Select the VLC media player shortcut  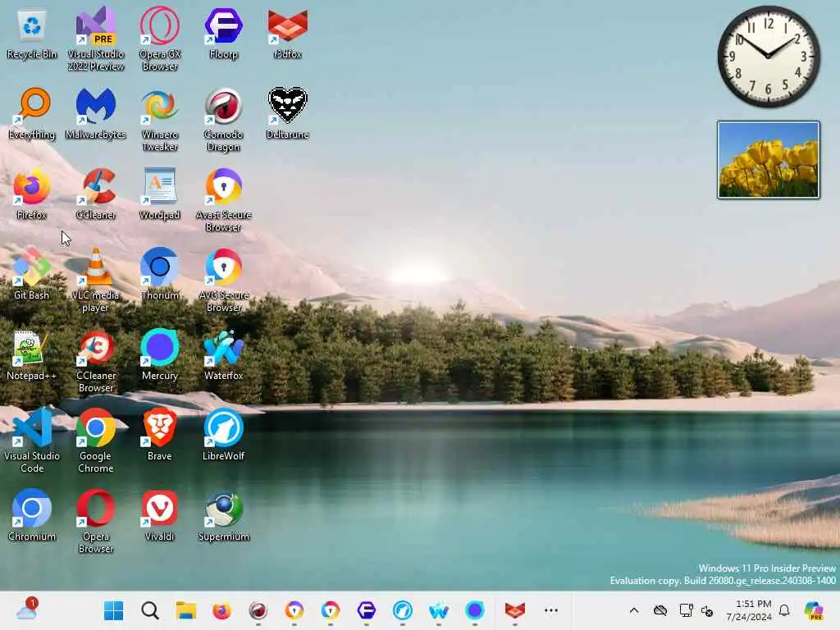[x=95, y=281]
